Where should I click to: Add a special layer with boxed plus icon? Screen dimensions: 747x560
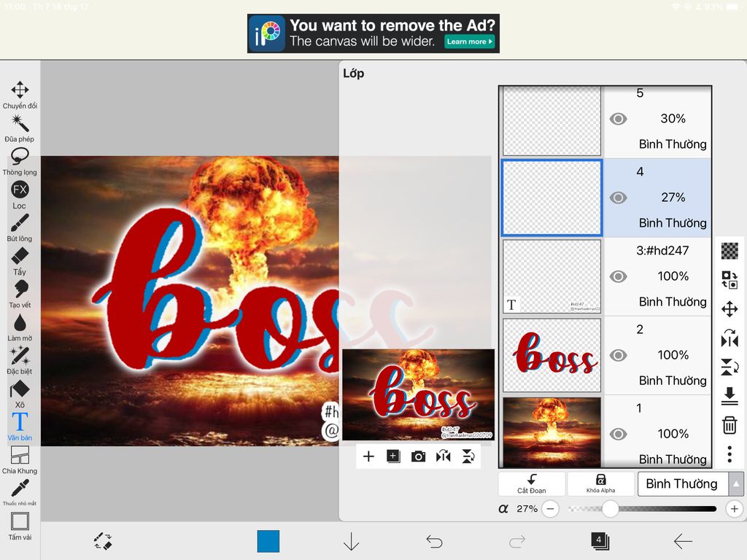coord(393,456)
